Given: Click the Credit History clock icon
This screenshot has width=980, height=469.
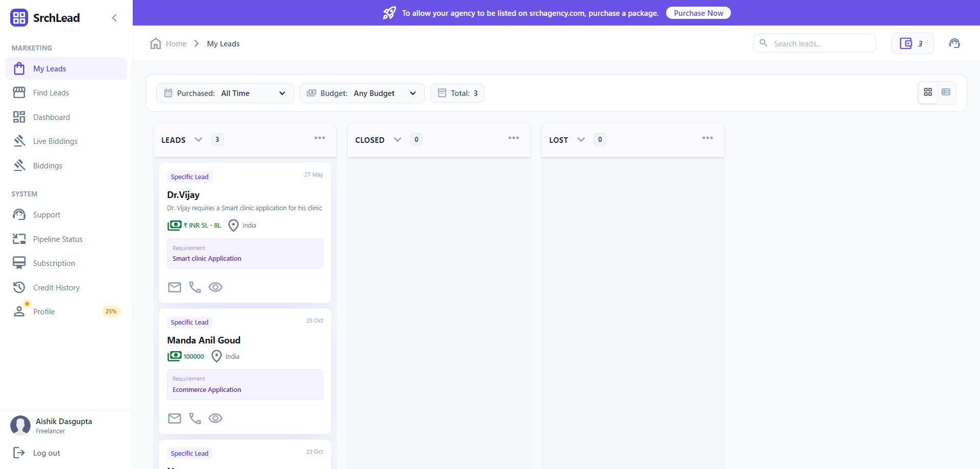Looking at the screenshot, I should tap(19, 287).
